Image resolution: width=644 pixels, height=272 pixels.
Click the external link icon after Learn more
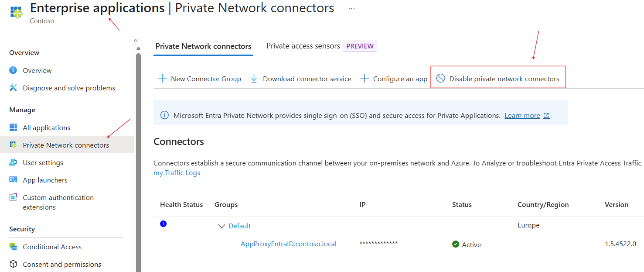(x=546, y=116)
